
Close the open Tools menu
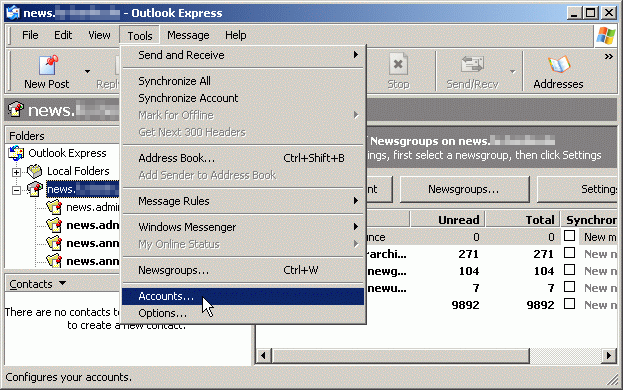click(139, 36)
